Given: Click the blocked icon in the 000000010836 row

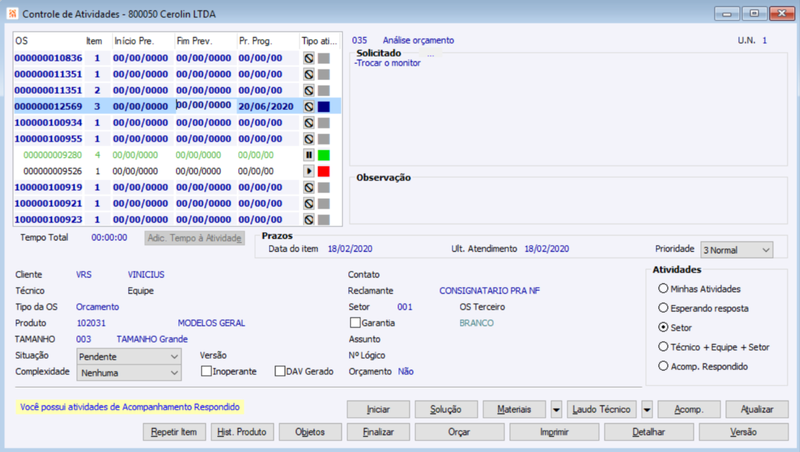Looking at the screenshot, I should point(309,58).
